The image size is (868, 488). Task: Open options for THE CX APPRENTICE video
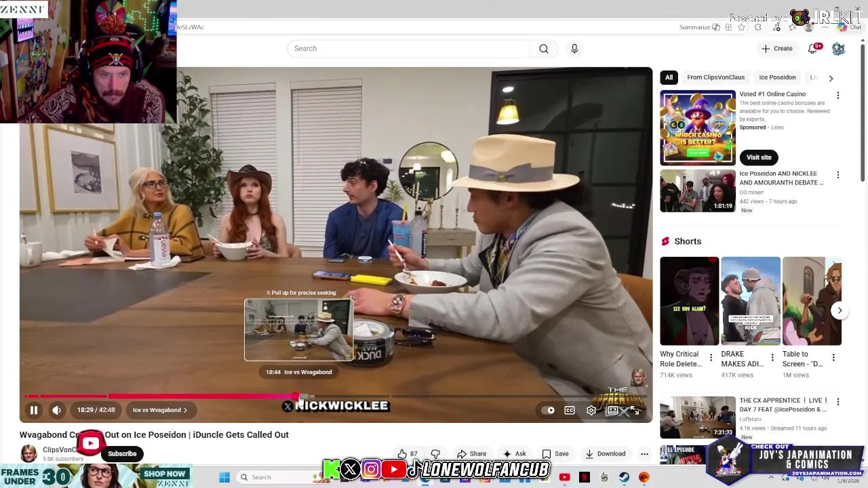838,401
